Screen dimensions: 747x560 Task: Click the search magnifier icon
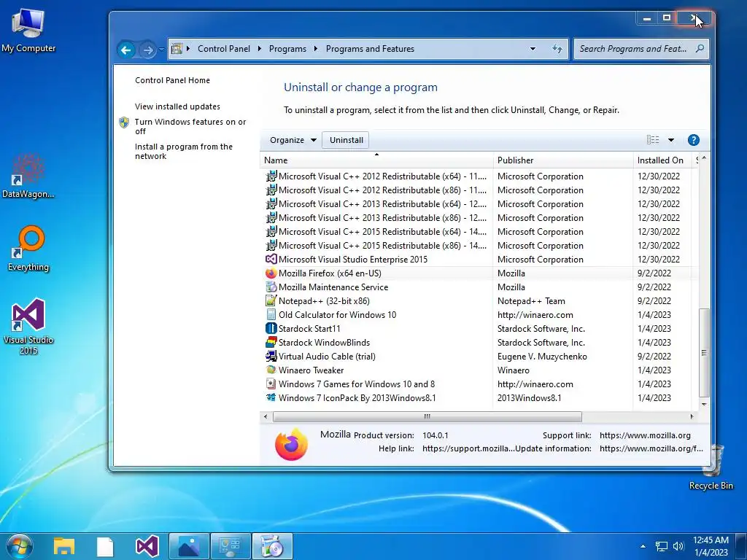tap(700, 49)
